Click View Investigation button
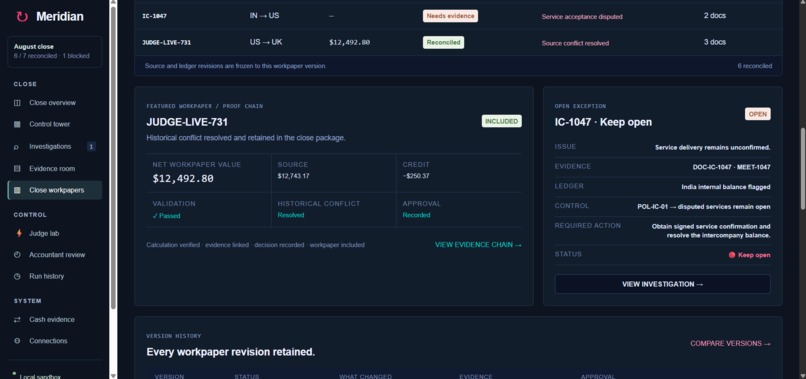Viewport: 806px width, 379px height. click(662, 284)
